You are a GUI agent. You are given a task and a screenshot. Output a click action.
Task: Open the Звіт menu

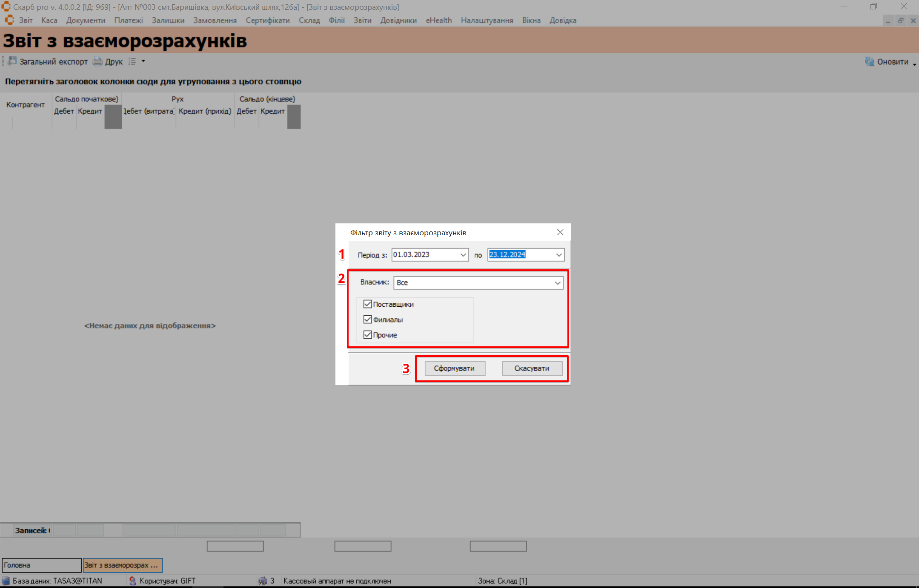pos(26,20)
